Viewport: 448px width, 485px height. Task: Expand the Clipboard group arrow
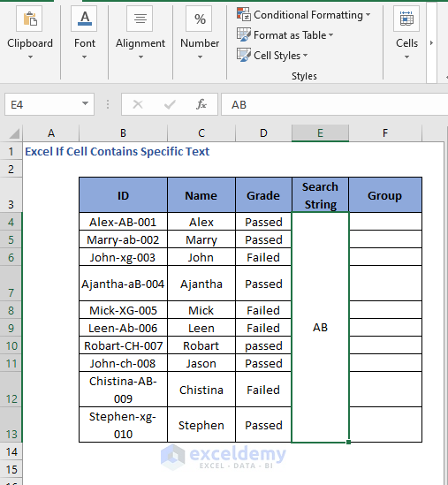30,57
